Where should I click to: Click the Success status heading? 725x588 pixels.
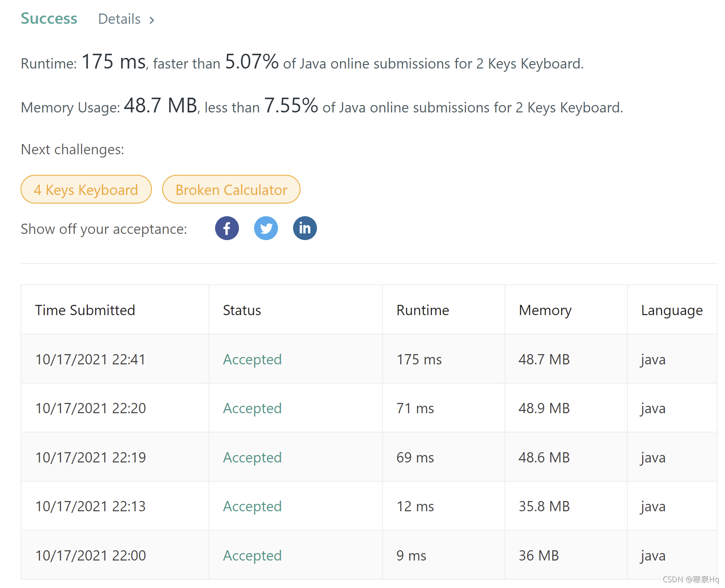pyautogui.click(x=49, y=19)
